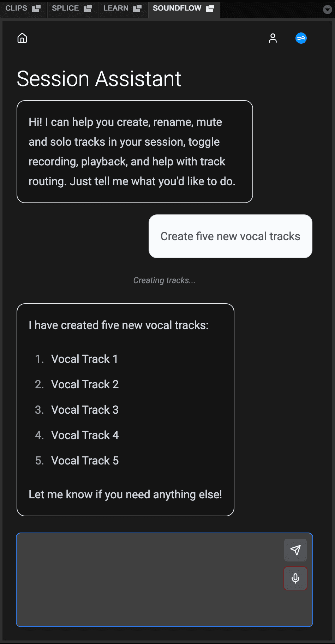335x644 pixels.
Task: Pop out the LEARN panel window icon
Action: pos(137,8)
